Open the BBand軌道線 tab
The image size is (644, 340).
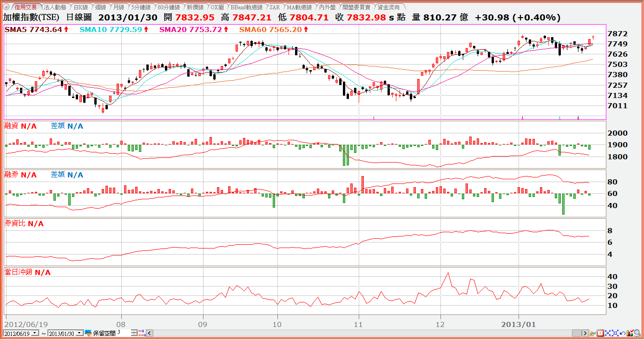pos(247,7)
